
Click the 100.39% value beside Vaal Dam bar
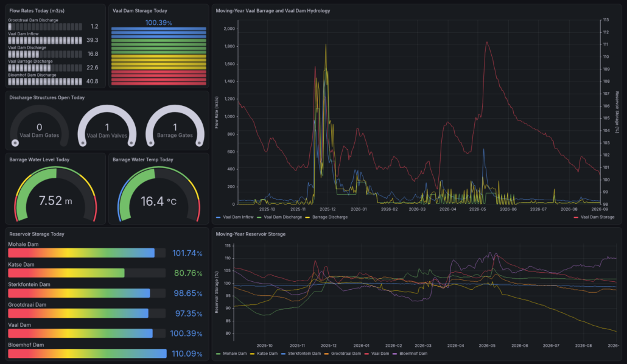coord(186,334)
